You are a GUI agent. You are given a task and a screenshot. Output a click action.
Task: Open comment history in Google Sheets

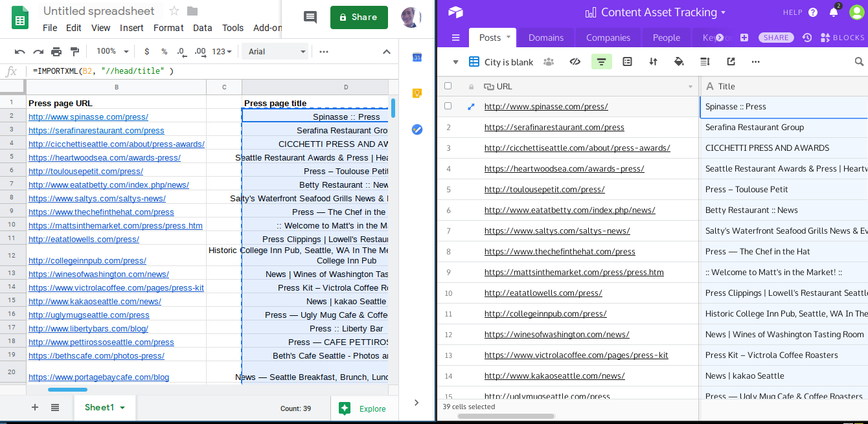click(310, 18)
